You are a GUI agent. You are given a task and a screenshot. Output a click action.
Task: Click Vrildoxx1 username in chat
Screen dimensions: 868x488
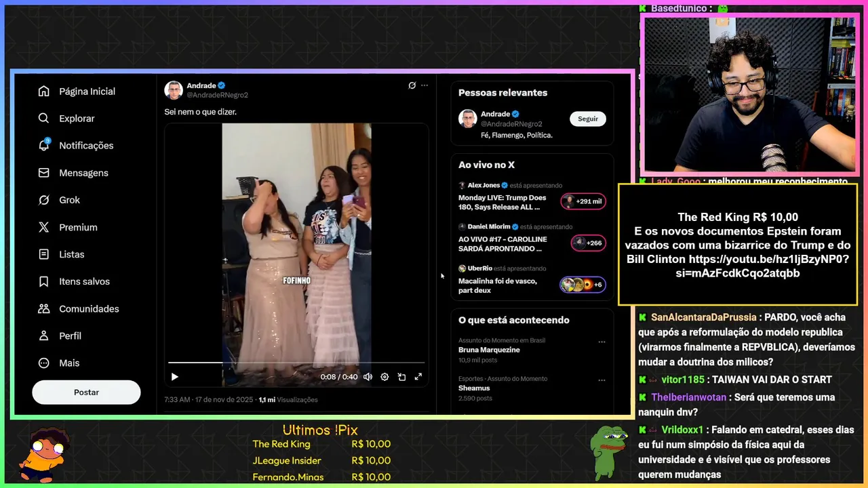click(682, 430)
